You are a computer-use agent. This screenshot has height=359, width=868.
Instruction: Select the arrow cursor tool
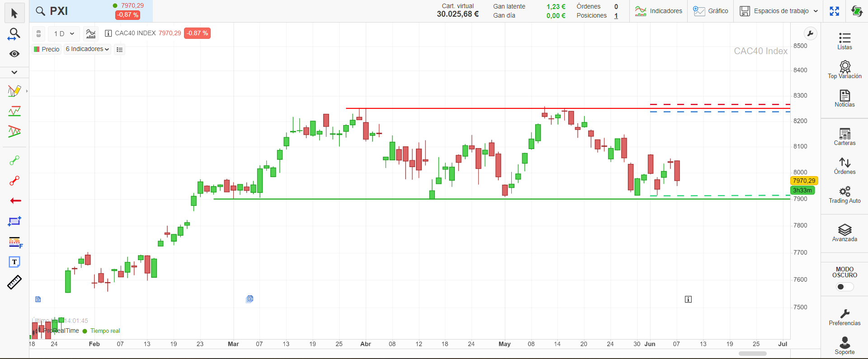(x=14, y=13)
